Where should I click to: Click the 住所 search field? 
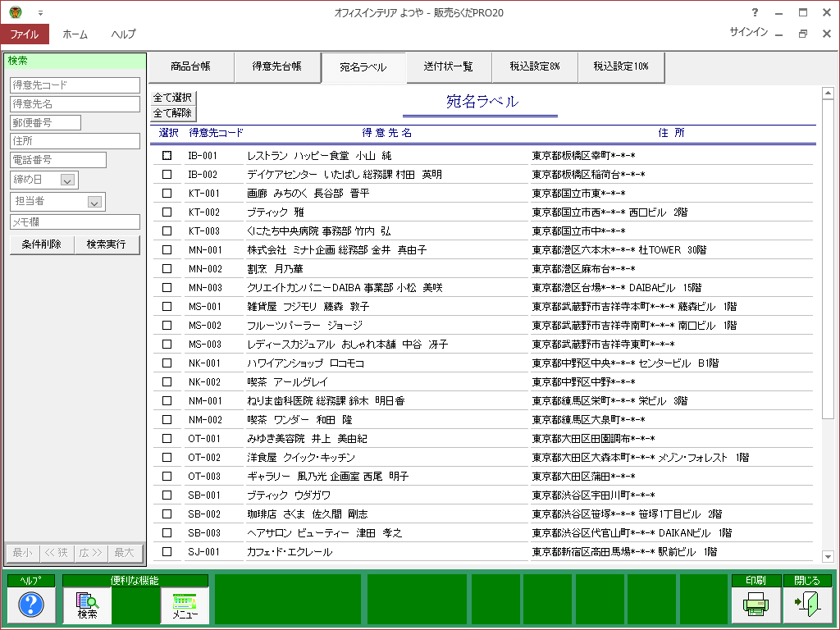[75, 141]
